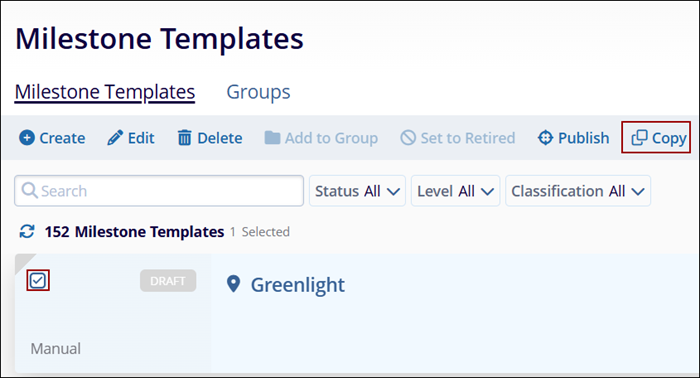Click the location pin beside Greenlight
Screen dimensions: 700x378
233,284
